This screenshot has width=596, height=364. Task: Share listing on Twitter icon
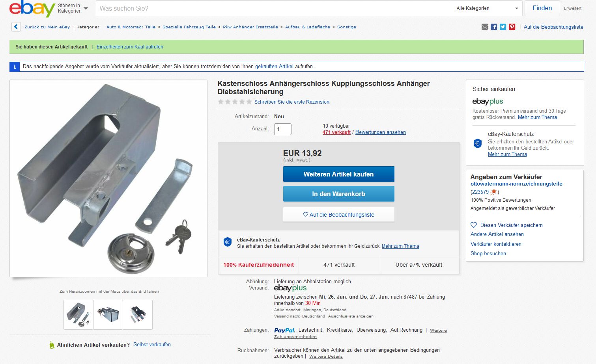pyautogui.click(x=503, y=27)
